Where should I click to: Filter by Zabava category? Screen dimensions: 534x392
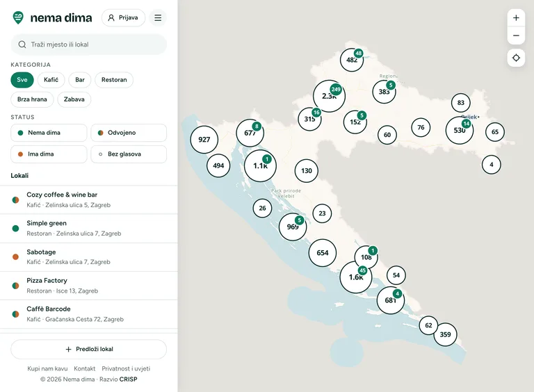74,99
